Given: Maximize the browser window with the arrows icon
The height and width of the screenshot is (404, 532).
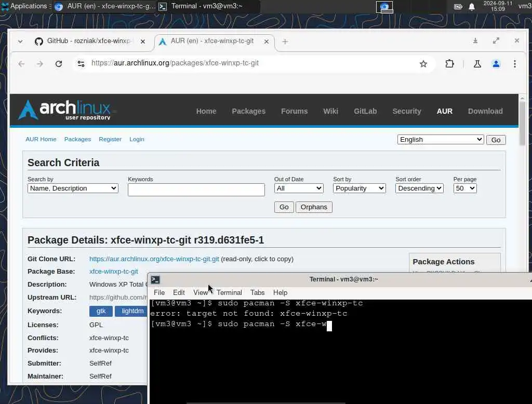Looking at the screenshot, I should [496, 41].
